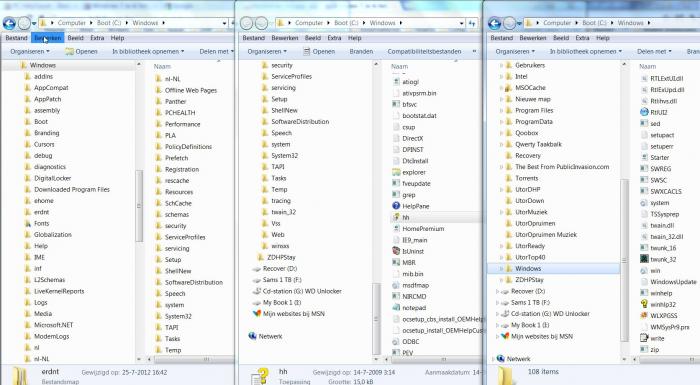
Task: Select PolicyDefinitions folder in left window list
Action: click(x=183, y=146)
